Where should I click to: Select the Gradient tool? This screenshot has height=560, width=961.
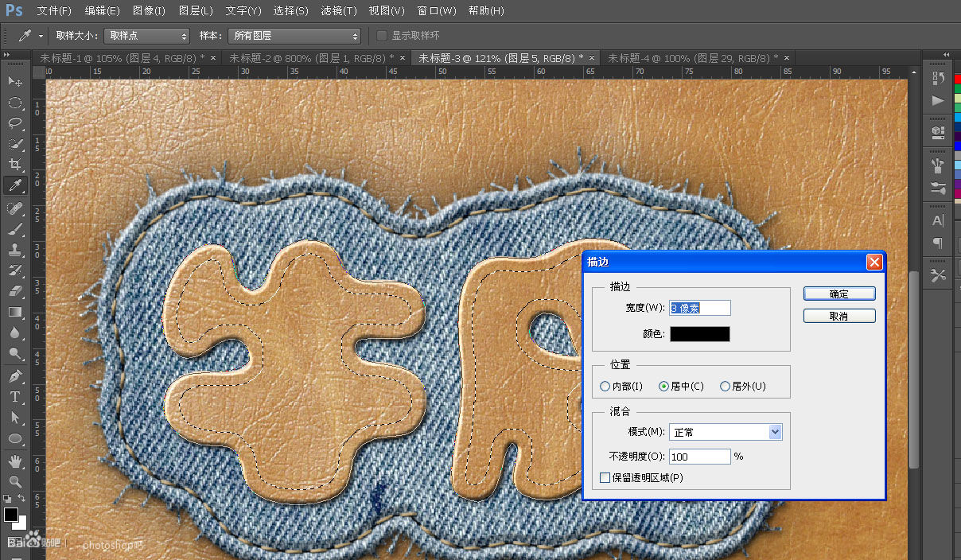(15, 312)
